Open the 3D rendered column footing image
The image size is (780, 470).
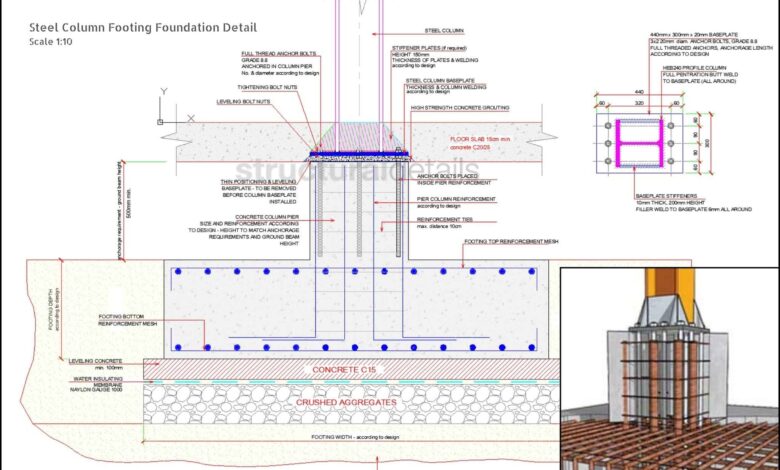[x=670, y=369]
